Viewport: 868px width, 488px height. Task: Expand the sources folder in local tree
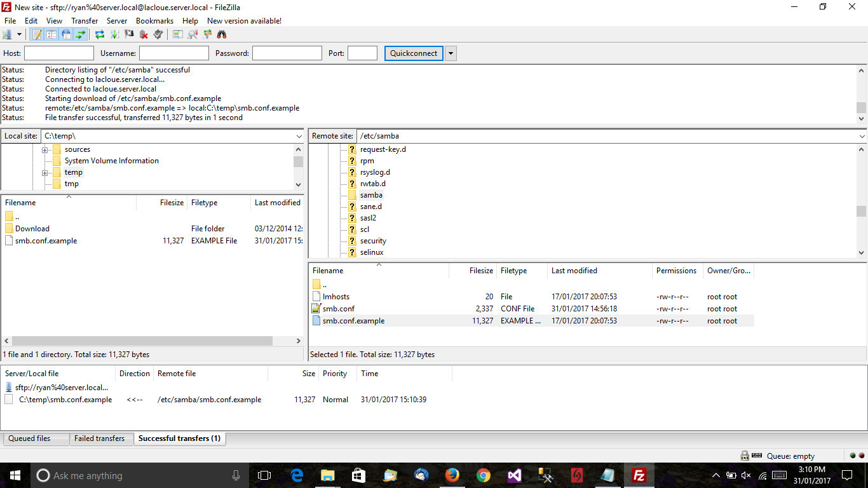pos(45,150)
